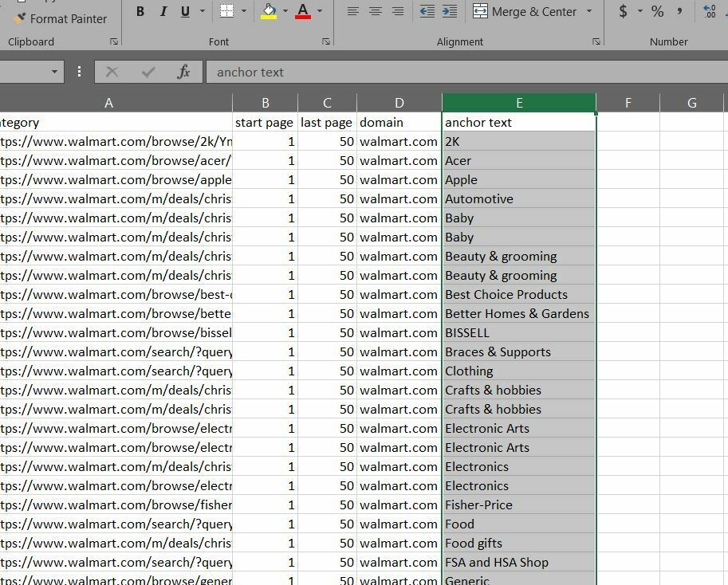Select cell containing 'Food gifts'
728x585 pixels.
point(519,543)
